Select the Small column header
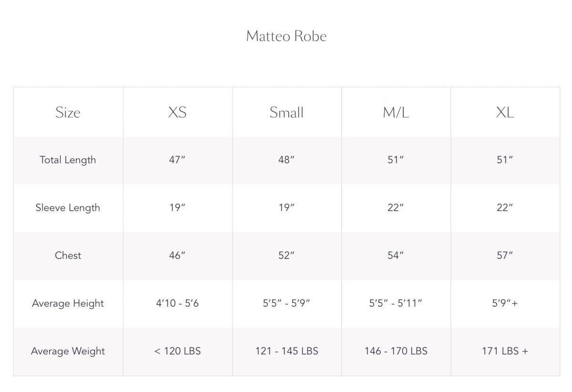This screenshot has width=572, height=392. tap(286, 113)
